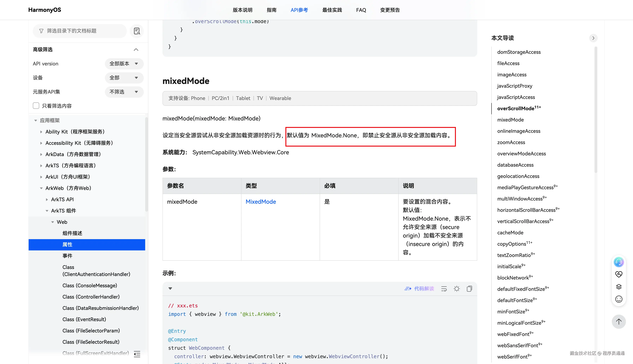Switch to the 指南 top tab
The height and width of the screenshot is (364, 633).
(271, 10)
